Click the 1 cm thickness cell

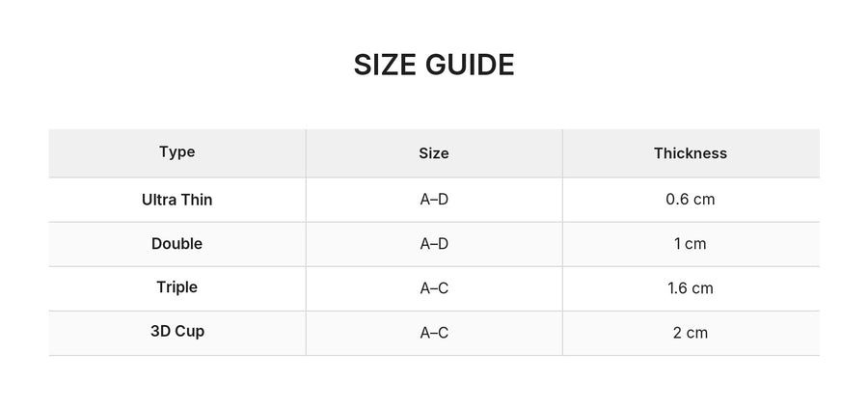coord(691,244)
